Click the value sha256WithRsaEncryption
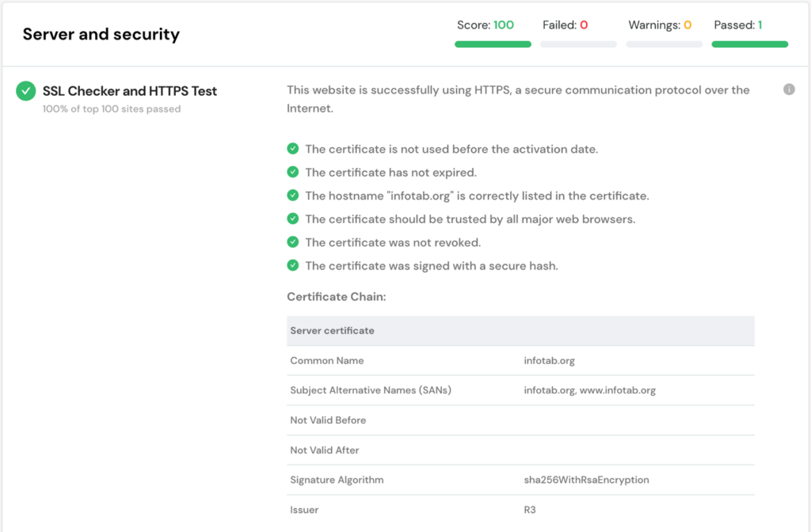The height and width of the screenshot is (532, 811). pos(587,481)
